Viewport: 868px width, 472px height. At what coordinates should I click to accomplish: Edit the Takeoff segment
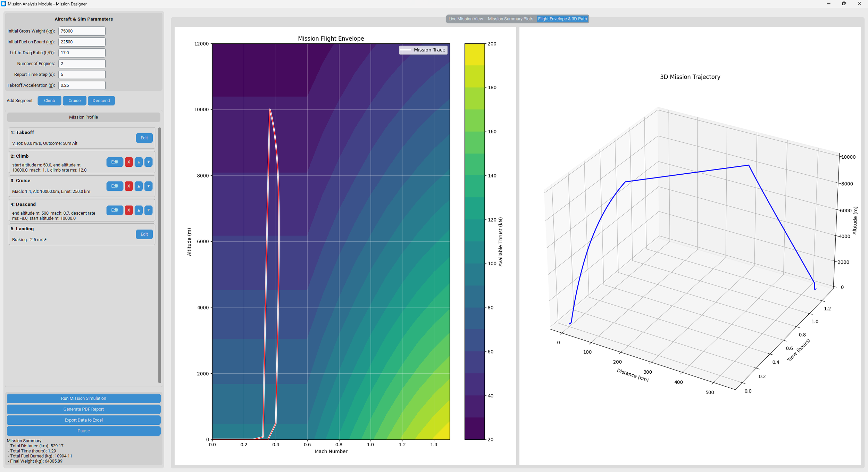coord(144,138)
